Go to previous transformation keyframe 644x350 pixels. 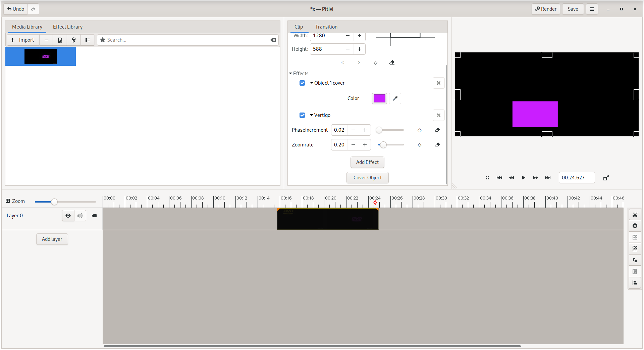tap(342, 62)
